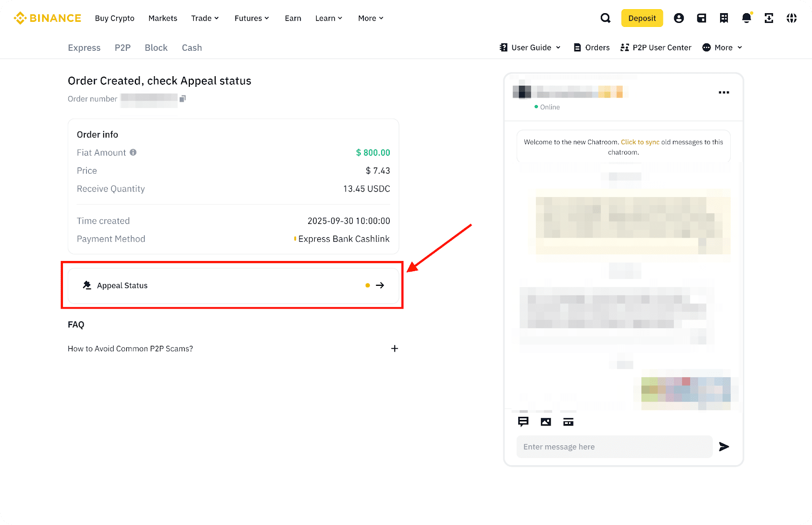Click the download app icon
Image resolution: width=812 pixels, height=525 pixels.
pyautogui.click(x=769, y=18)
